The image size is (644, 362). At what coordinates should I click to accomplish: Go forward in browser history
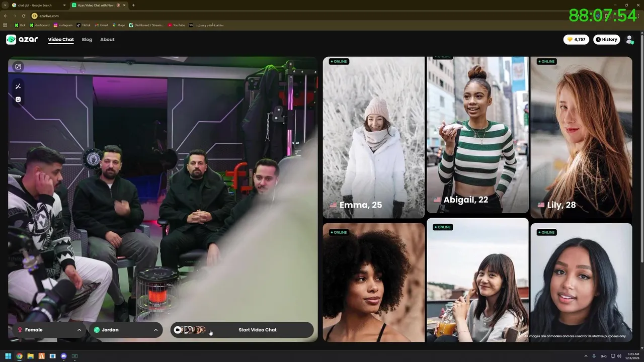coord(15,16)
